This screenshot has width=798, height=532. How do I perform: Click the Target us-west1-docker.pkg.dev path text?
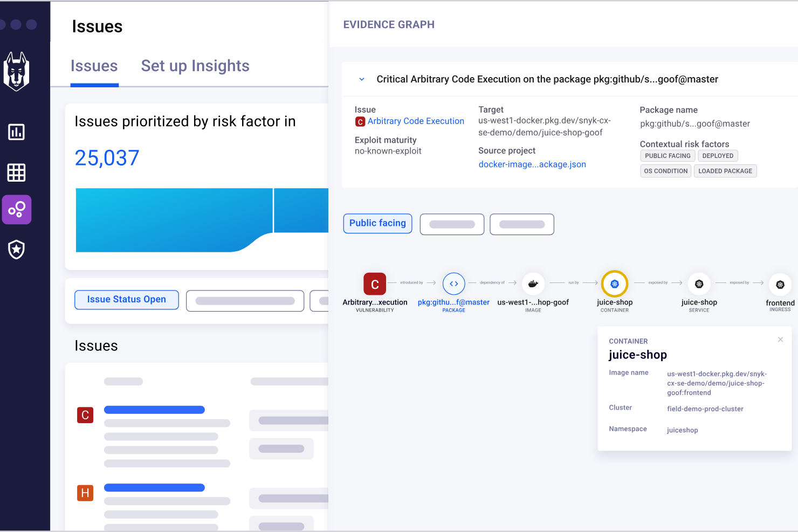(x=545, y=127)
